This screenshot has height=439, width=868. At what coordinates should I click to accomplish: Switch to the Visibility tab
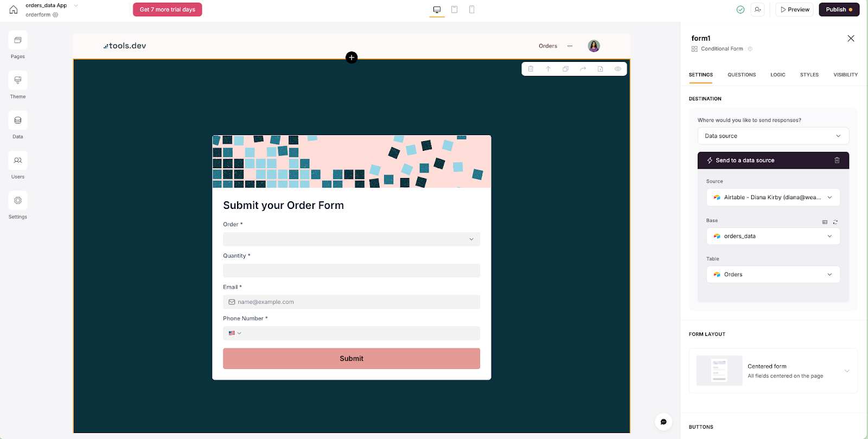click(846, 75)
